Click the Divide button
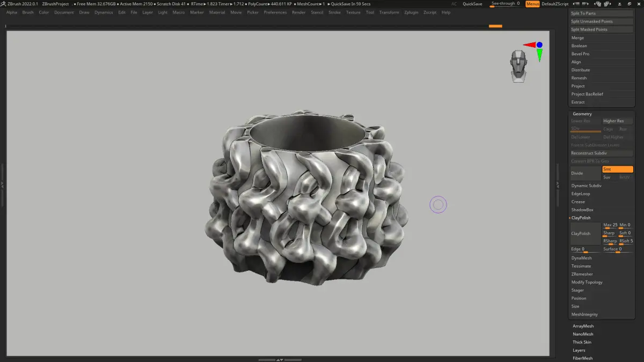Image resolution: width=644 pixels, height=362 pixels. (x=586, y=173)
